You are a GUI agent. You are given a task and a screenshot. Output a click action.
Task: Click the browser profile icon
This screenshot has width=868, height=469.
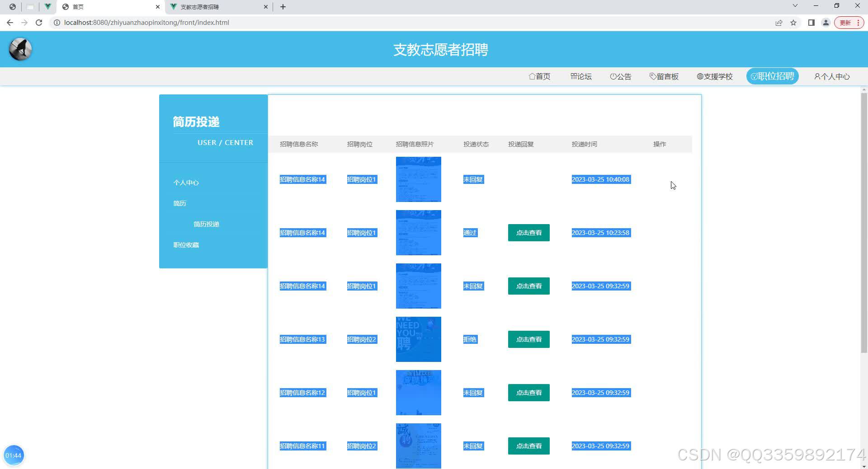826,23
